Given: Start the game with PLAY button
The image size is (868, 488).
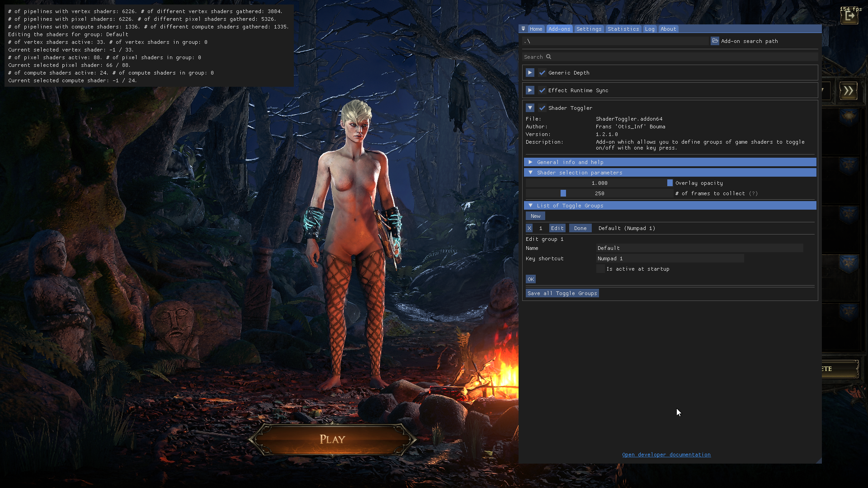Looking at the screenshot, I should [332, 439].
